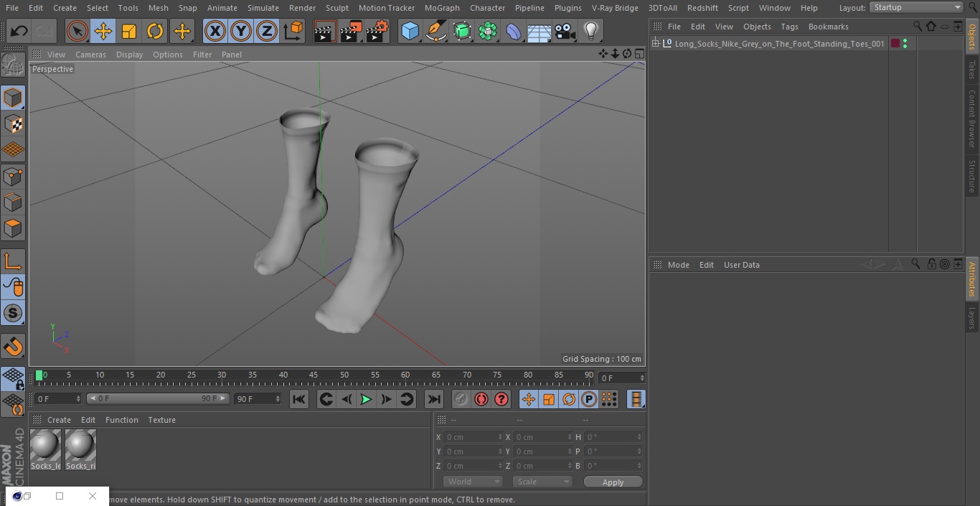980x506 pixels.
Task: Click the Floor environment icon
Action: click(x=539, y=31)
